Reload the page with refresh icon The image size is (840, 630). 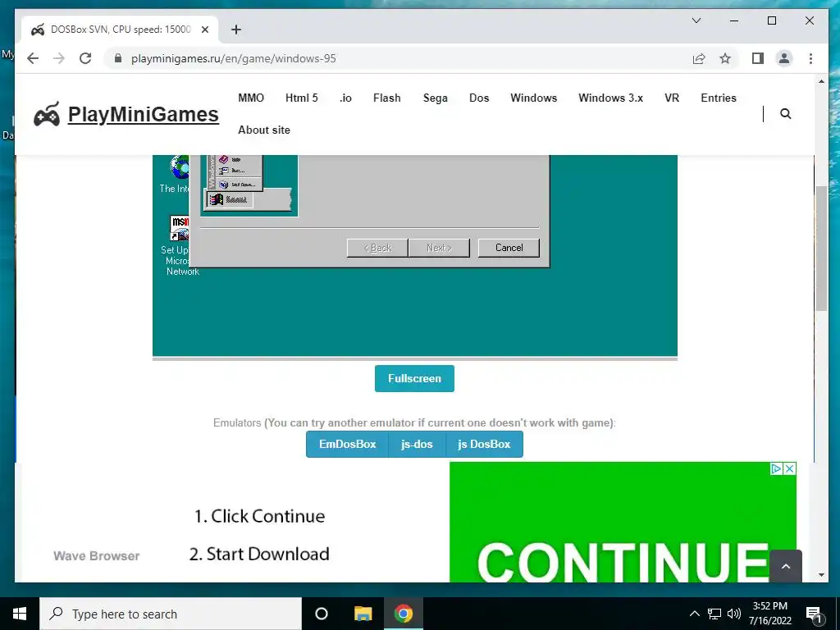coord(85,58)
